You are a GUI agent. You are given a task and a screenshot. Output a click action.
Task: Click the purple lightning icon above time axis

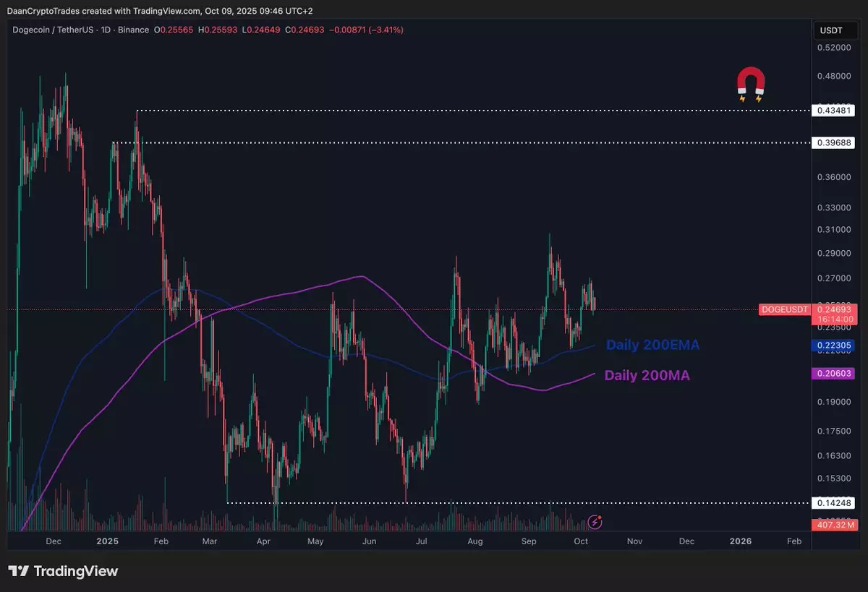(595, 521)
